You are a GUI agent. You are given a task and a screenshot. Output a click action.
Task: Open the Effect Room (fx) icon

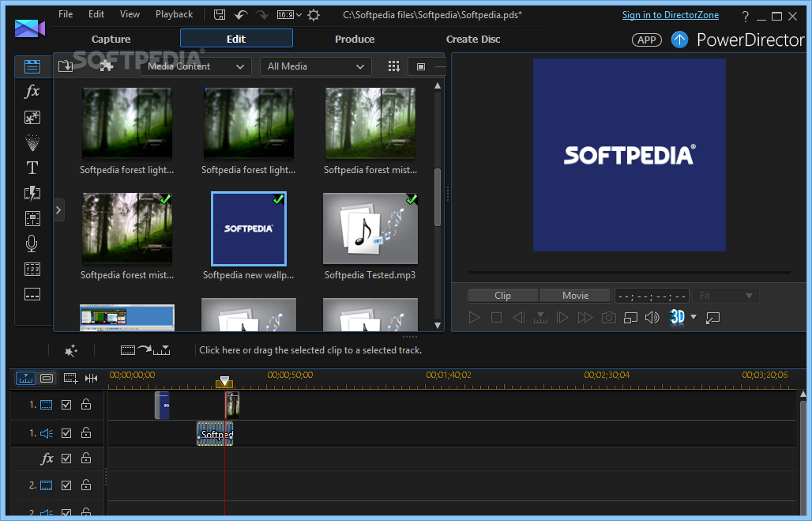pyautogui.click(x=32, y=92)
